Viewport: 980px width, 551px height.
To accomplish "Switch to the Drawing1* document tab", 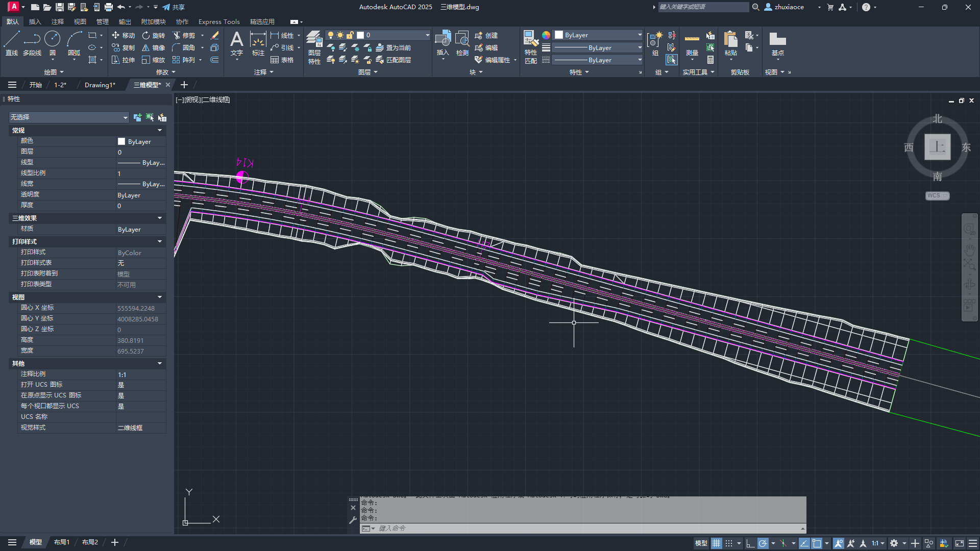I will (x=100, y=85).
